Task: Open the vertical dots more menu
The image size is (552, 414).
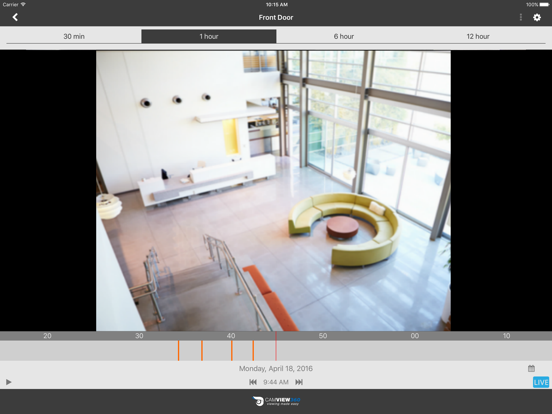Action: click(x=521, y=17)
